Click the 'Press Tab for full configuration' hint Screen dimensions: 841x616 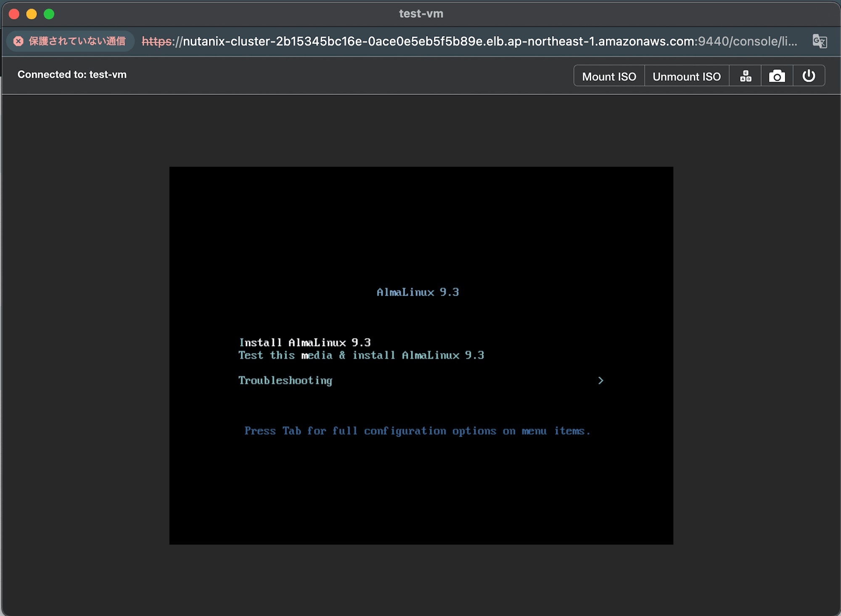[x=417, y=431]
